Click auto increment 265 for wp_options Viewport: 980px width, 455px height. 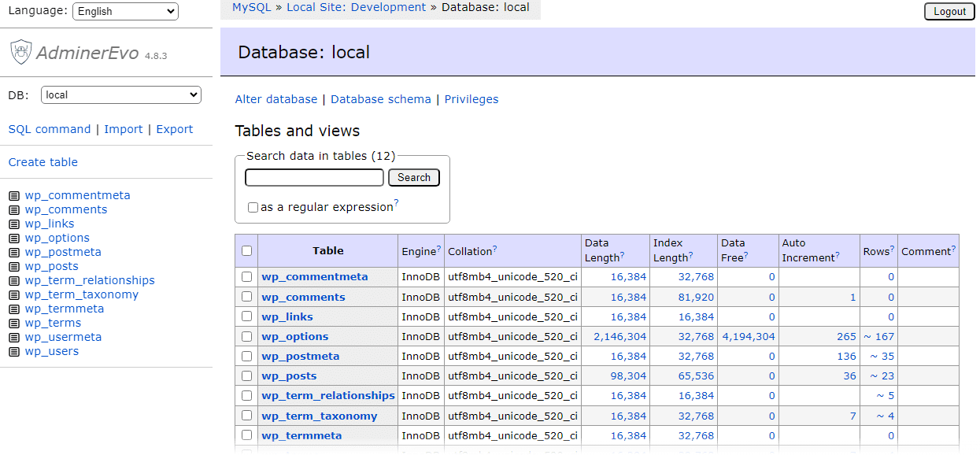click(846, 336)
